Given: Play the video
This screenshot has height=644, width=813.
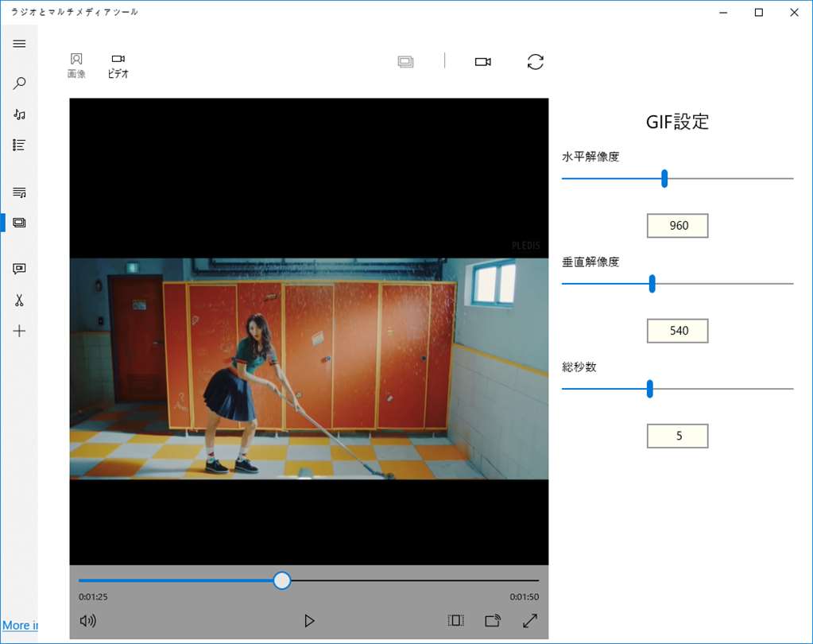Looking at the screenshot, I should click(309, 621).
